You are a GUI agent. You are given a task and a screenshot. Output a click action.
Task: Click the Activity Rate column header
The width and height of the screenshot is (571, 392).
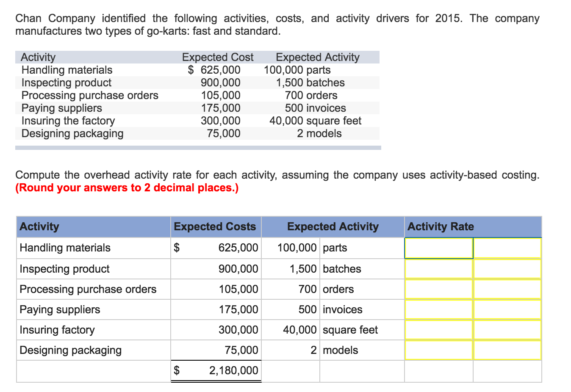click(473, 227)
